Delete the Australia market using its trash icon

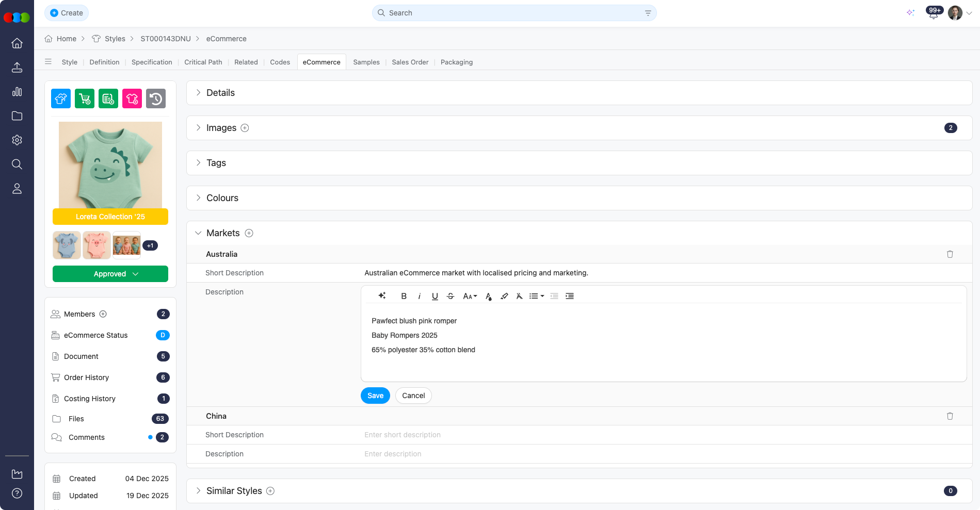click(950, 254)
